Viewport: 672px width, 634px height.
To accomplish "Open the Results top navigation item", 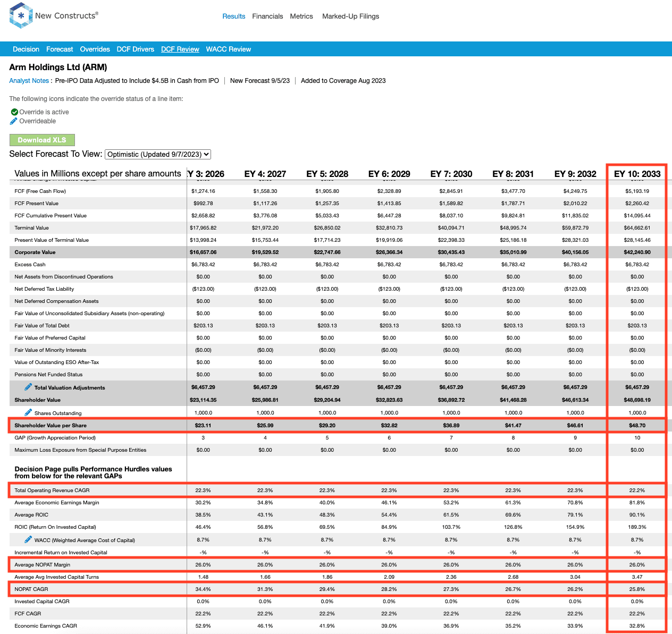I will (x=234, y=16).
